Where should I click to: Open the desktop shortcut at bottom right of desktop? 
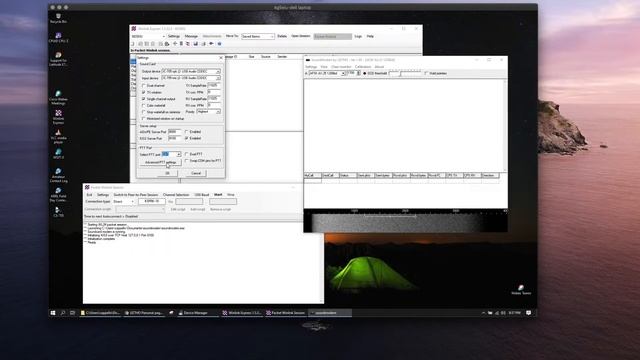[521, 289]
